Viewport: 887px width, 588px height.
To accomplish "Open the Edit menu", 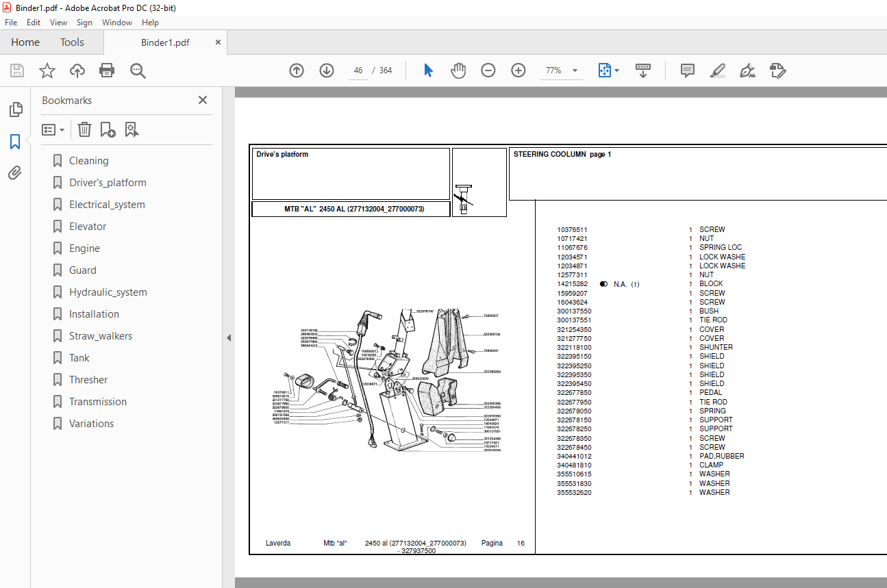I will click(x=34, y=23).
